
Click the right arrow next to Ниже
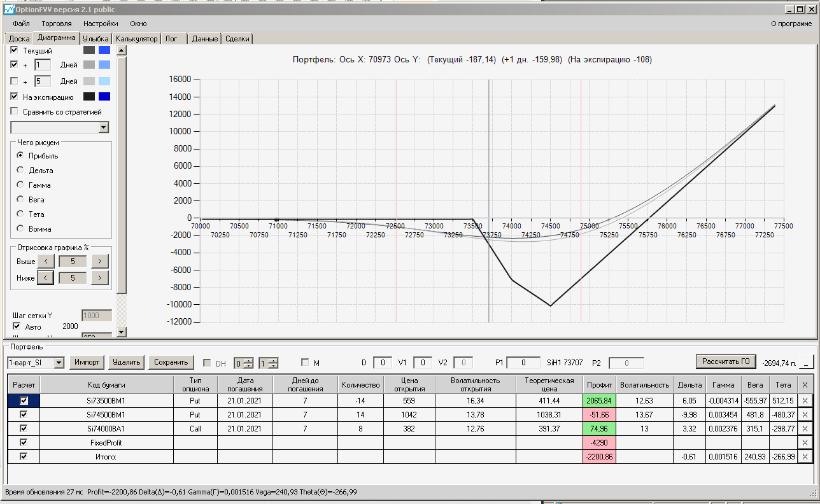[100, 277]
